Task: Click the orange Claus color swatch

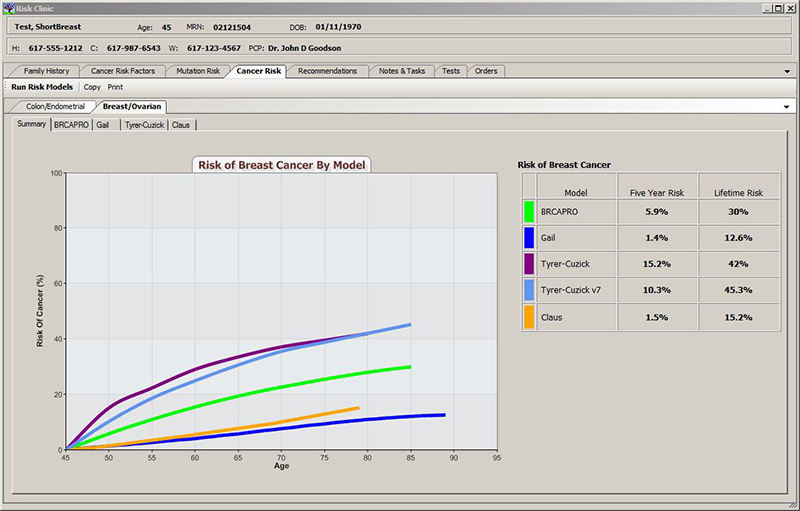Action: (529, 317)
